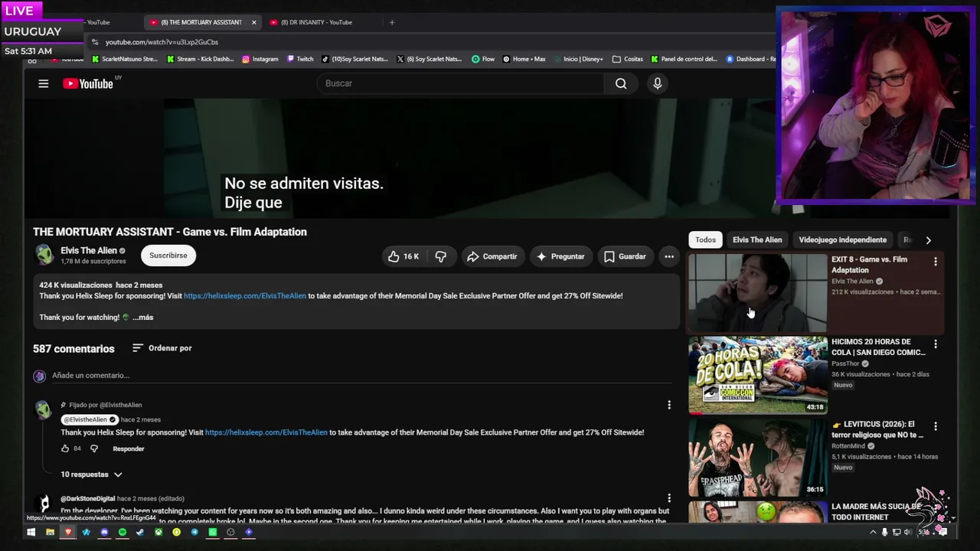Close THE MORTUARY ASSISTANT tab
Image resolution: width=980 pixels, height=551 pixels.
click(x=254, y=22)
